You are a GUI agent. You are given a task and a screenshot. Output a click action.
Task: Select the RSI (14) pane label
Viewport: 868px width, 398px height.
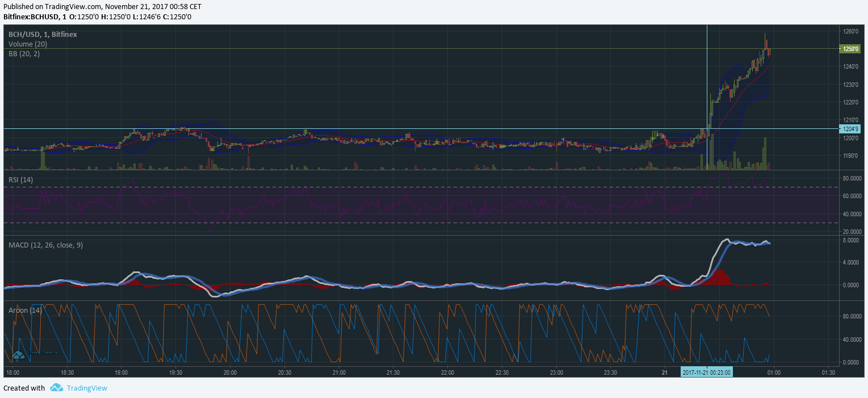21,179
